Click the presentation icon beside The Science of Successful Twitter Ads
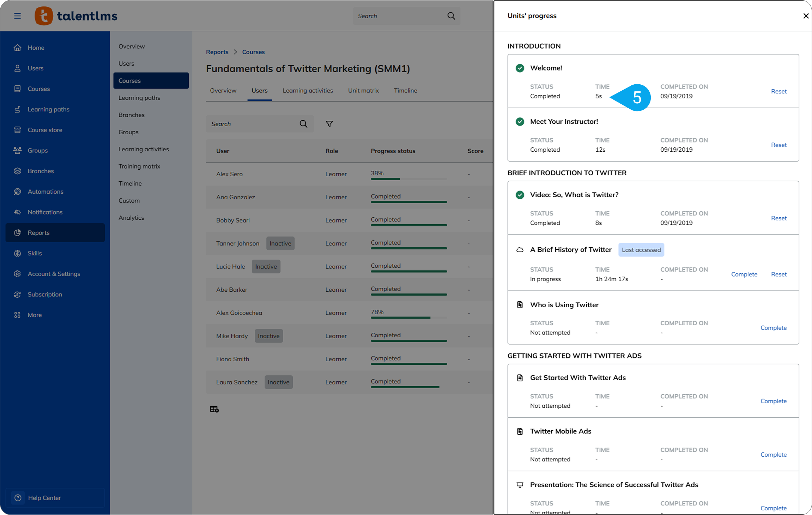This screenshot has width=812, height=515. coord(520,485)
